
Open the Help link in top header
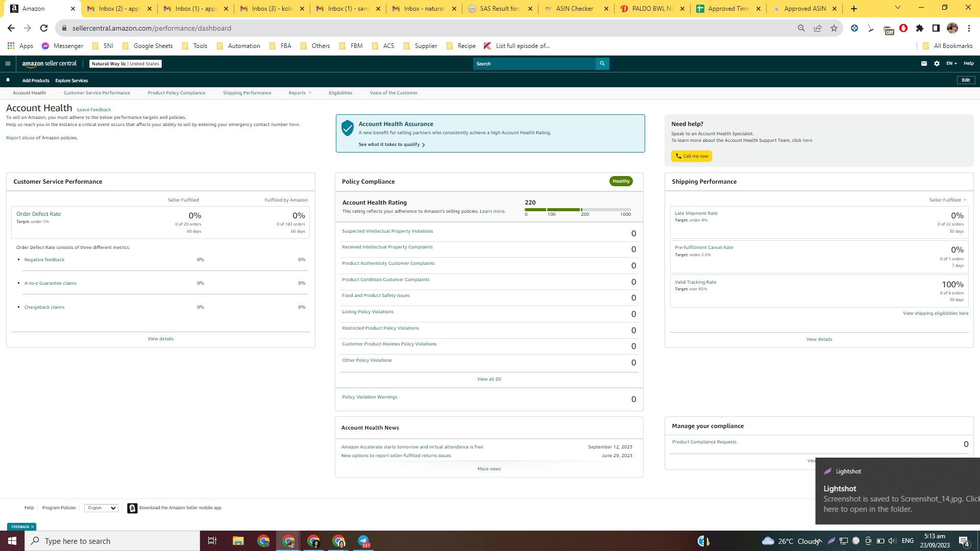[x=969, y=64]
